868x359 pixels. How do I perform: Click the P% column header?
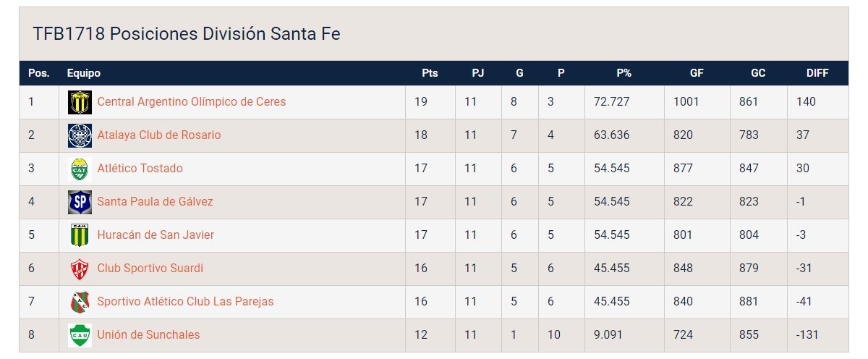click(624, 73)
